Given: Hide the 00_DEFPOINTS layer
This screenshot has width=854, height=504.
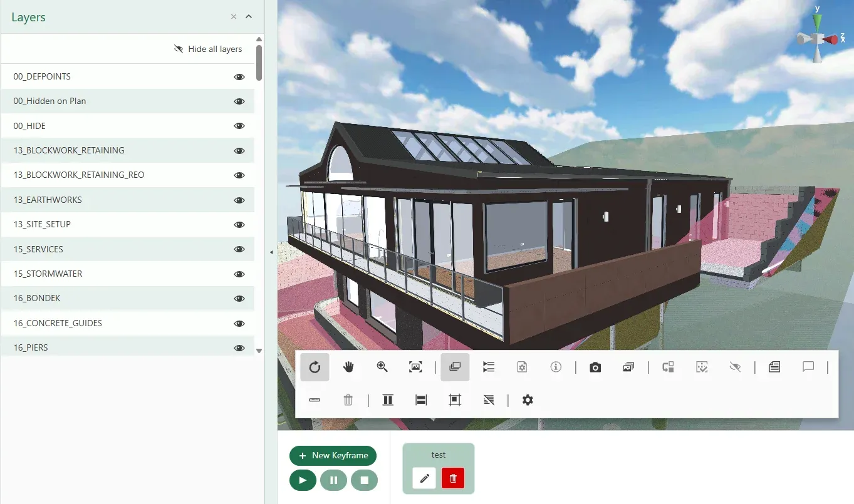Looking at the screenshot, I should pos(239,77).
